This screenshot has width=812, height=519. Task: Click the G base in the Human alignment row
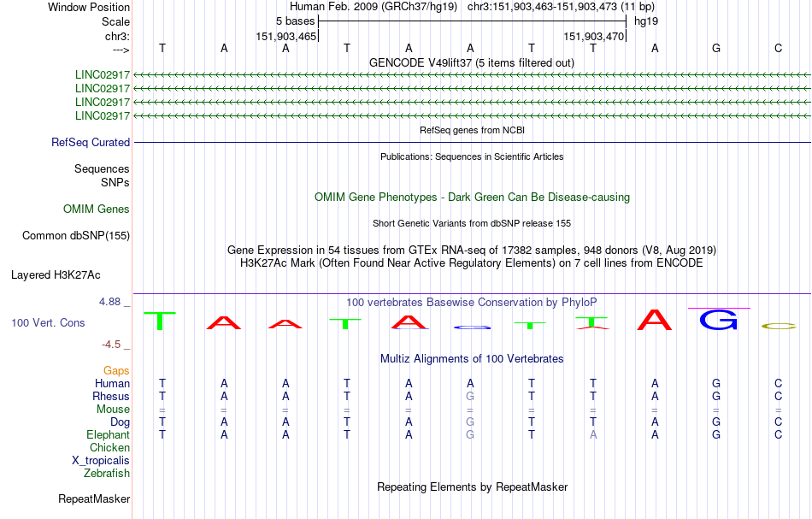[716, 383]
